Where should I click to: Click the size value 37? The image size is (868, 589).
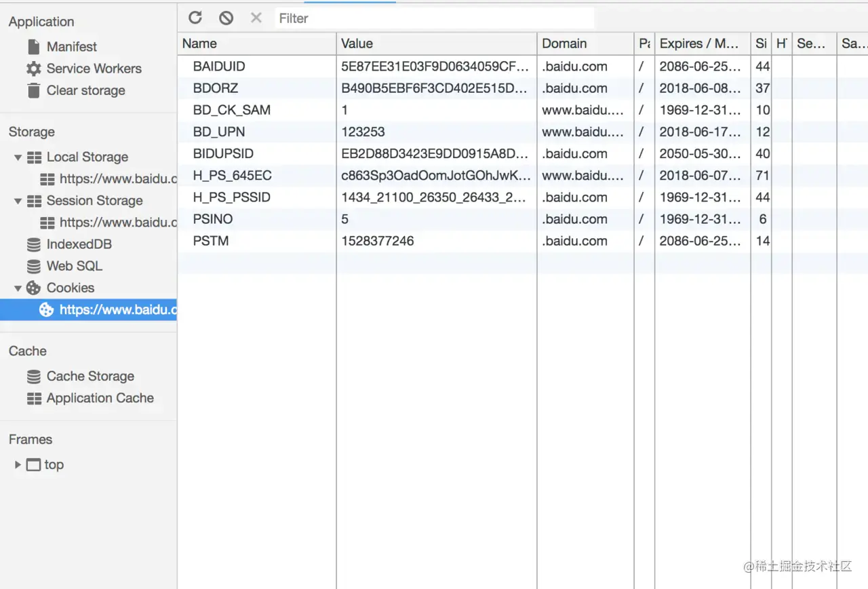click(762, 88)
